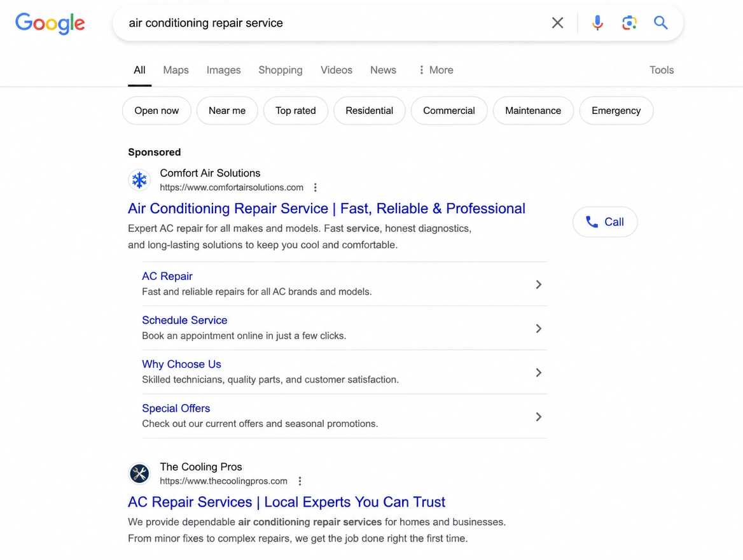Switch to the Images tab
This screenshot has width=743, height=560.
click(224, 70)
